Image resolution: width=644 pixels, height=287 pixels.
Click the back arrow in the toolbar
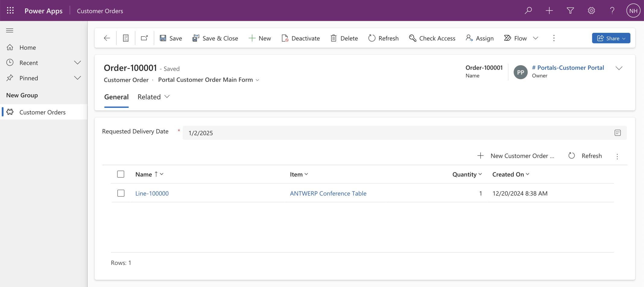[107, 38]
